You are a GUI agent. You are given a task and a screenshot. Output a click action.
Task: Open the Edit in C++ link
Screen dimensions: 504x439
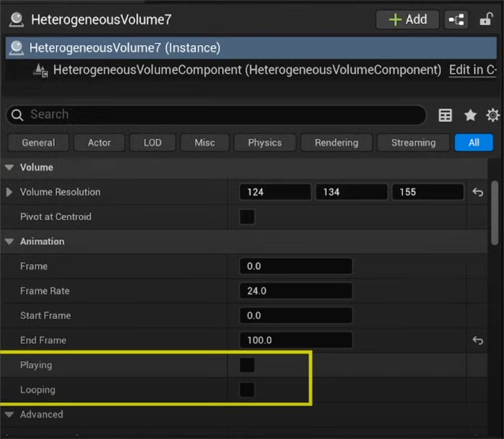[x=472, y=70]
